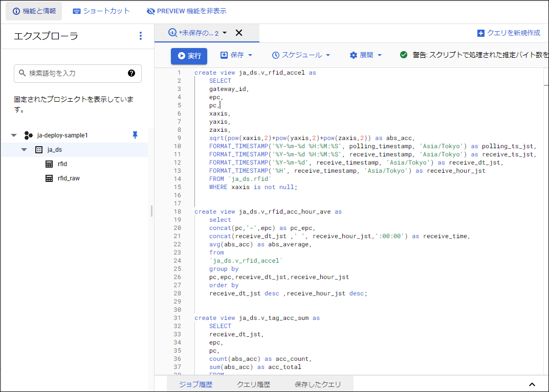Click the help icon in the search box

[x=131, y=73]
